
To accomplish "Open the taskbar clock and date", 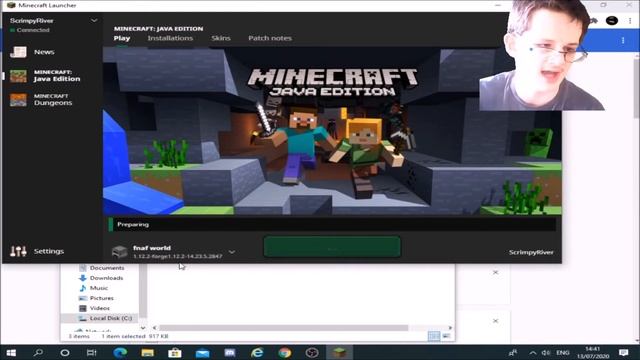I will 593,353.
